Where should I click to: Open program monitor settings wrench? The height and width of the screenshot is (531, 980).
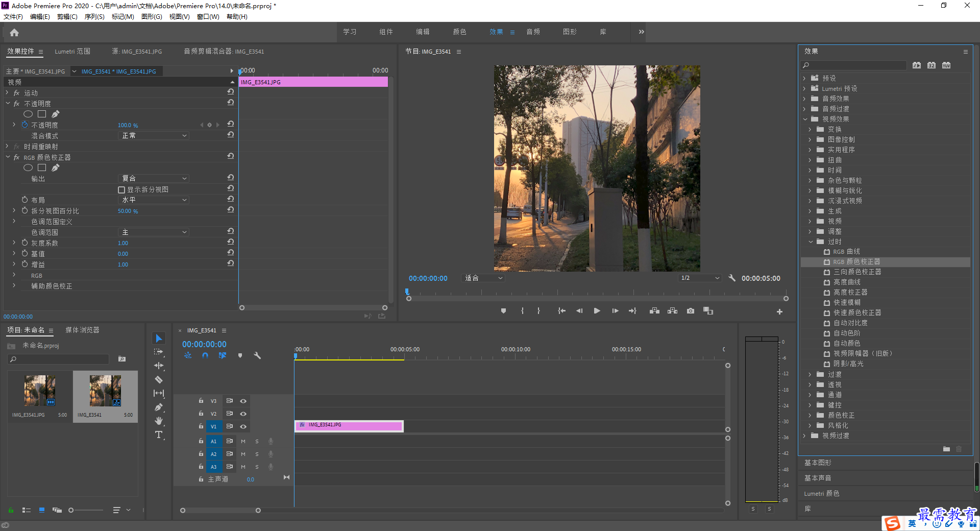tap(731, 278)
